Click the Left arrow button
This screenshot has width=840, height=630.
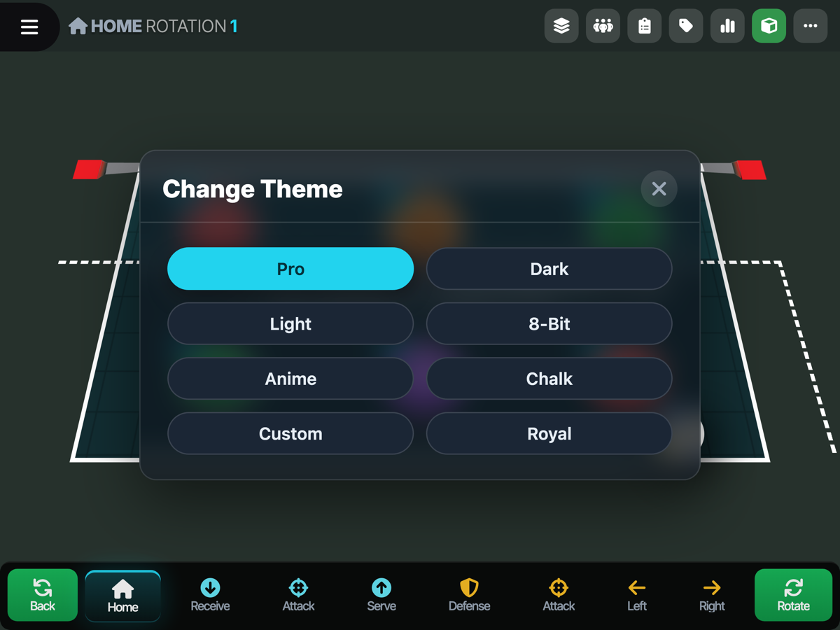tap(637, 596)
